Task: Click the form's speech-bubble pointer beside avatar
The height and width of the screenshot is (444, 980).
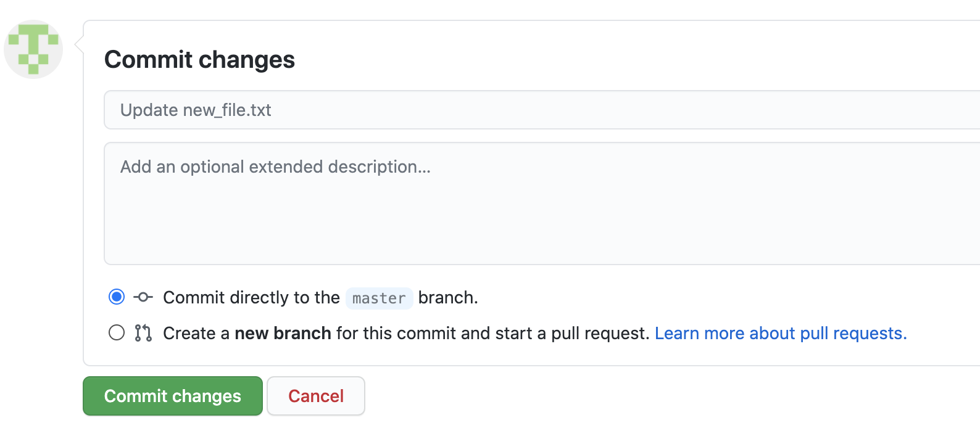Action: click(79, 45)
